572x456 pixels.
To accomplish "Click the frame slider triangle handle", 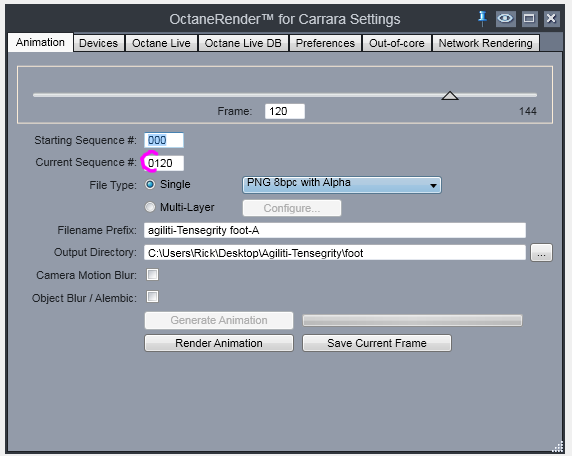I will (x=450, y=96).
